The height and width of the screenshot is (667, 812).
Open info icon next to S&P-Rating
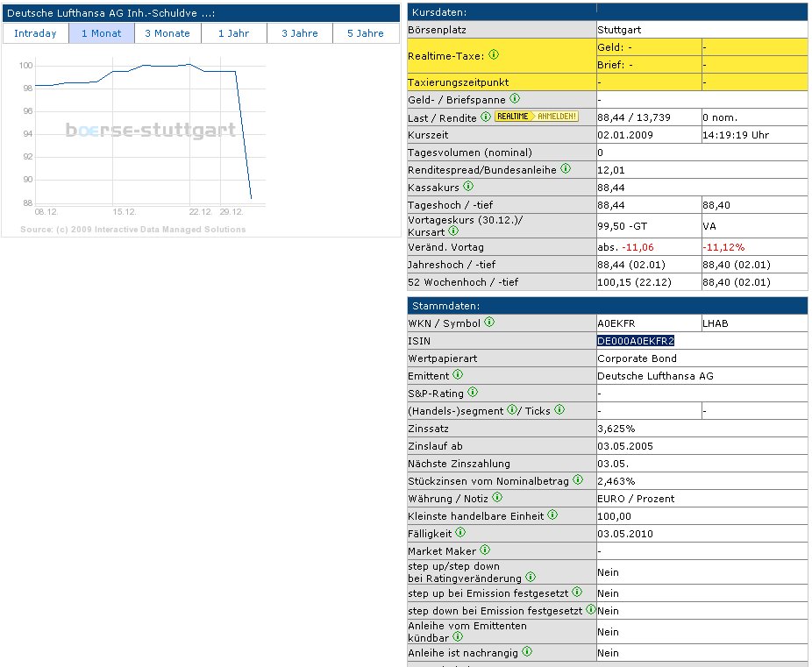tap(473, 393)
